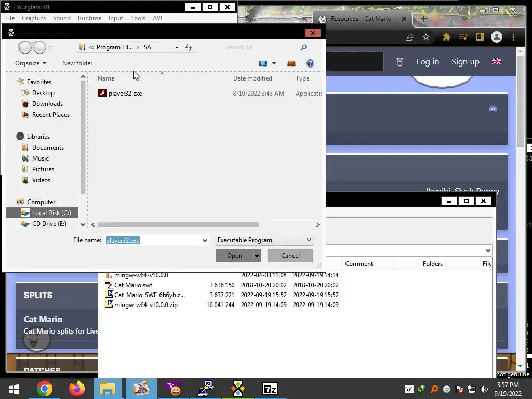
Task: Open the File menu in Hourglass
Action: (x=10, y=18)
